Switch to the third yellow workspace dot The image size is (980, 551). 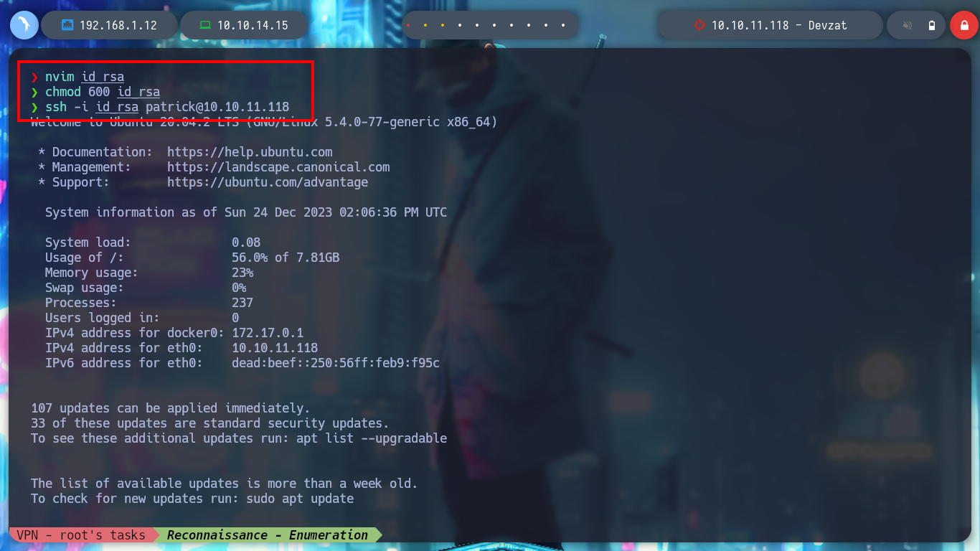tap(443, 25)
